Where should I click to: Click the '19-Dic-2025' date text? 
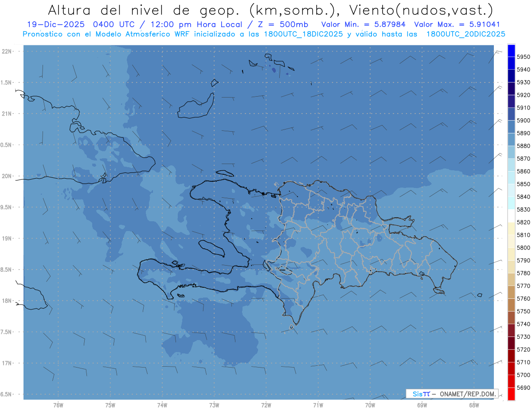click(56, 25)
